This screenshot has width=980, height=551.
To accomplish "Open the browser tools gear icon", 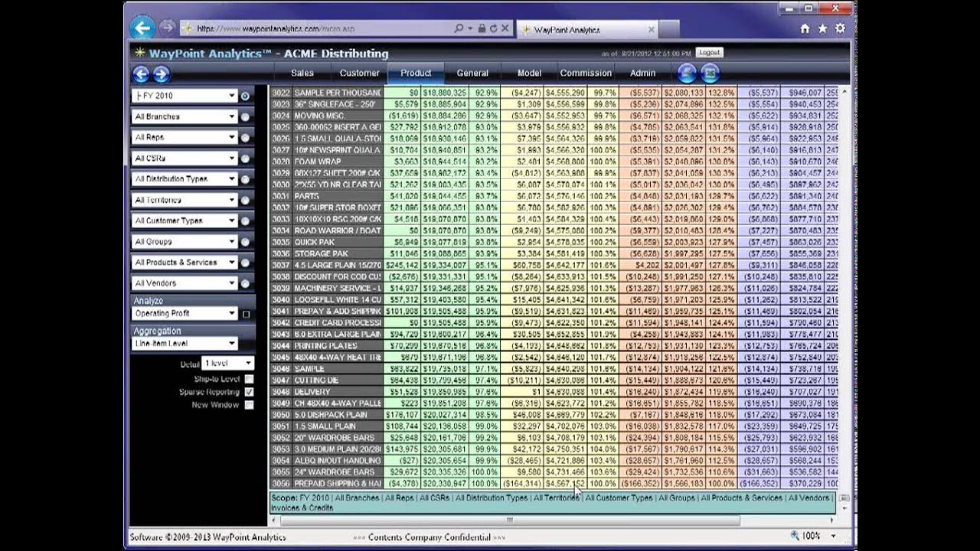I will tap(840, 28).
